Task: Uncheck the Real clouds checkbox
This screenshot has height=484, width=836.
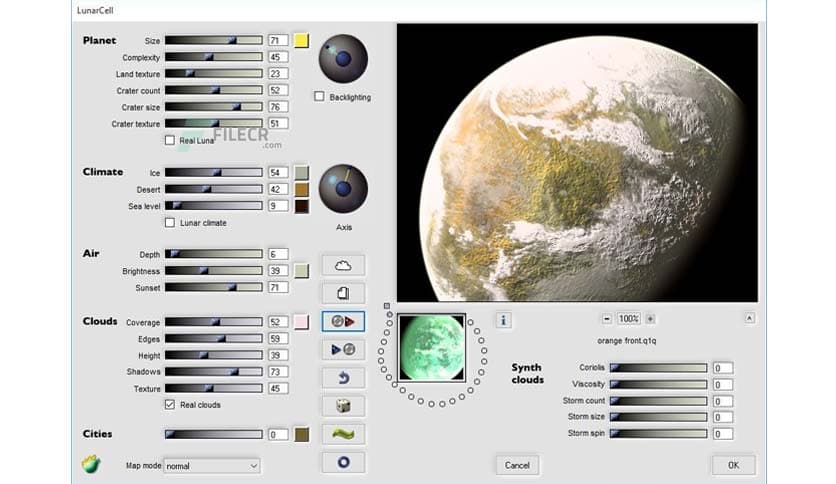Action: pos(170,405)
